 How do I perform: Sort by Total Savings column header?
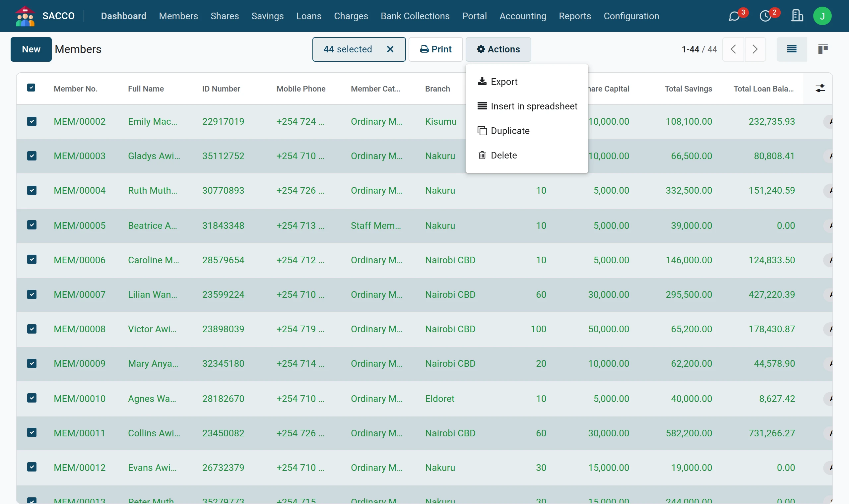click(x=688, y=89)
